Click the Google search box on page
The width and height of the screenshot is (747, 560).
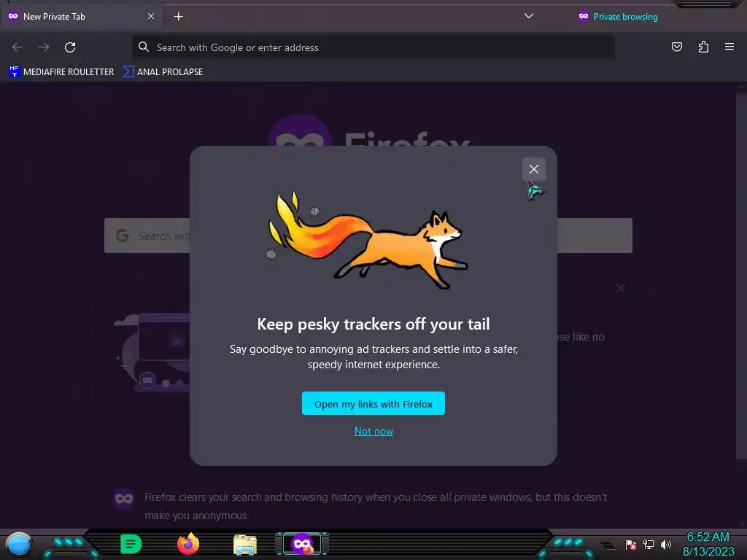coord(368,236)
